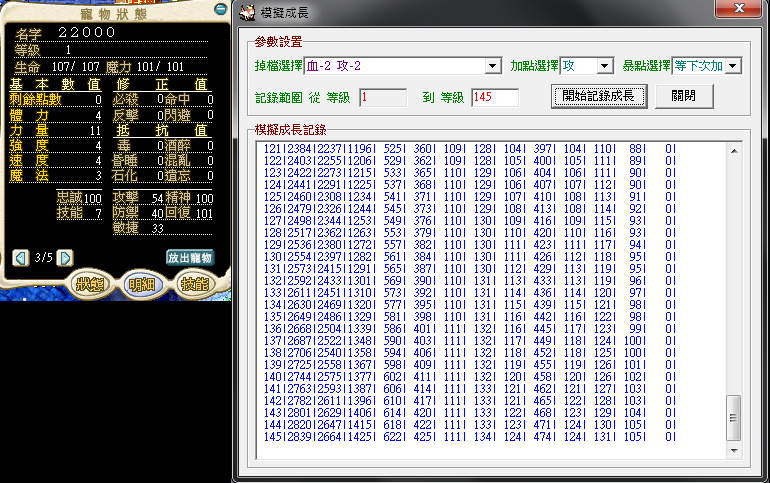Click the 防禦 value 40
770x483 pixels.
(x=157, y=214)
